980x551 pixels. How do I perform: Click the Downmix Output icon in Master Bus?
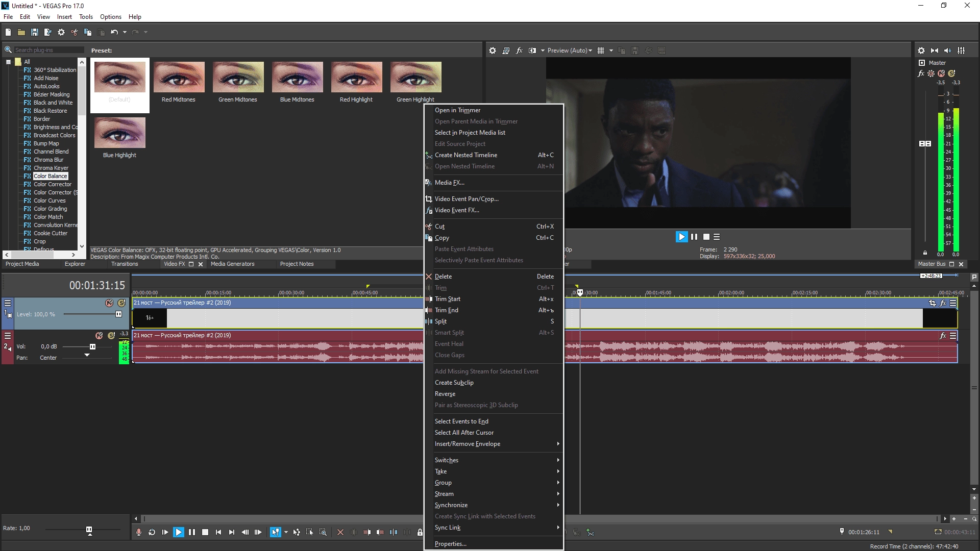(x=935, y=51)
